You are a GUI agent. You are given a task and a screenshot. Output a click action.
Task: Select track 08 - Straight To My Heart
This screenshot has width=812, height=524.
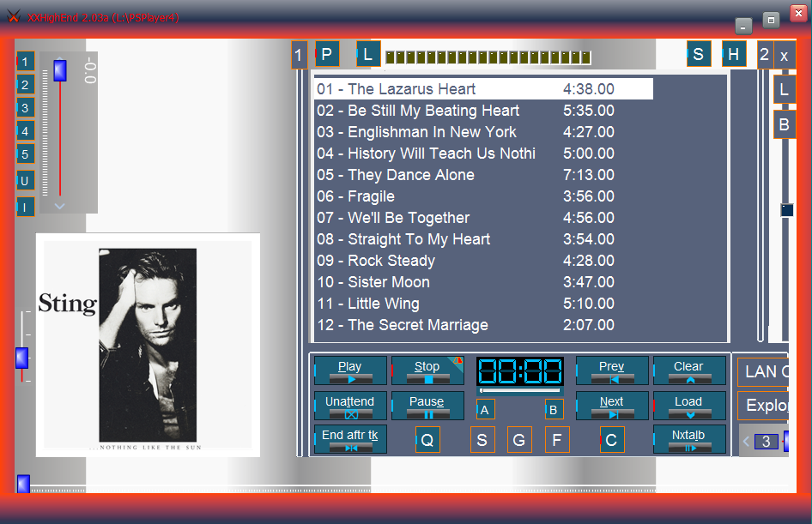(x=483, y=239)
